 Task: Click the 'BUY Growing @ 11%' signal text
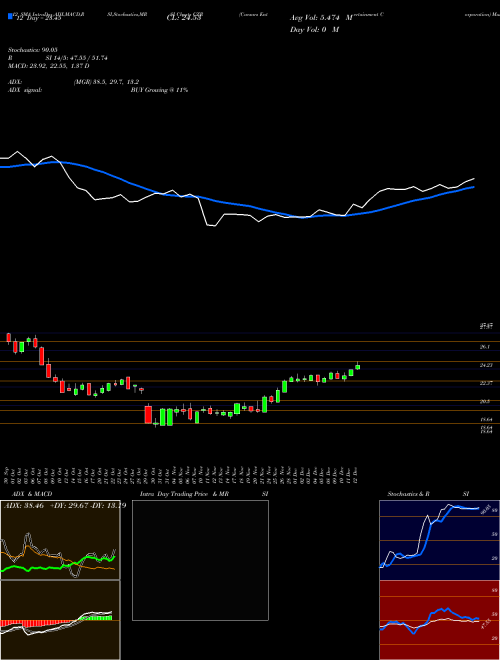point(159,90)
